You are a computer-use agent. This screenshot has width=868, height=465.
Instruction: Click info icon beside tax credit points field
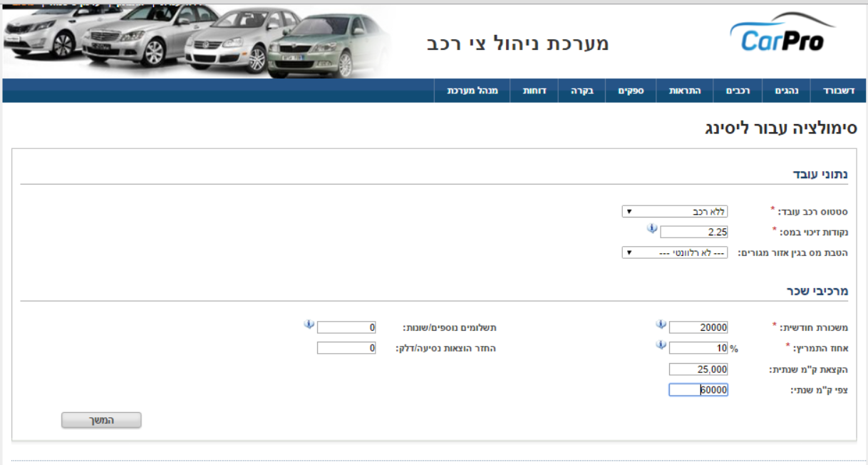pyautogui.click(x=651, y=229)
